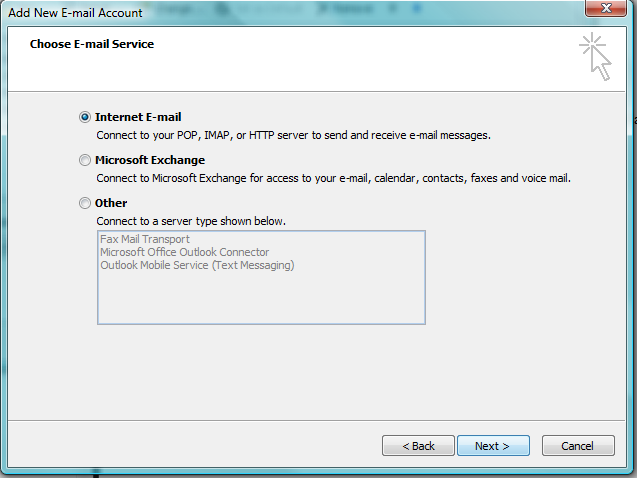Click the POP, IMAP, or HTTP description line

pyautogui.click(x=293, y=135)
